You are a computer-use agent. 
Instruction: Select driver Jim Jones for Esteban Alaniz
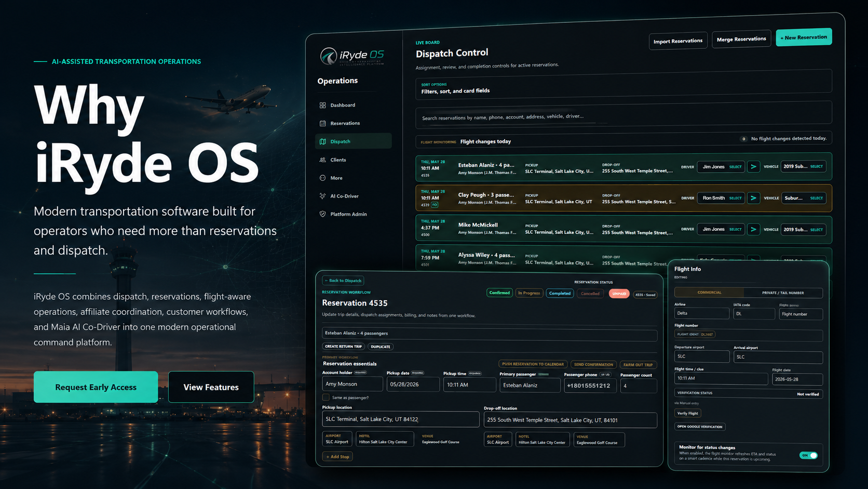[721, 167]
